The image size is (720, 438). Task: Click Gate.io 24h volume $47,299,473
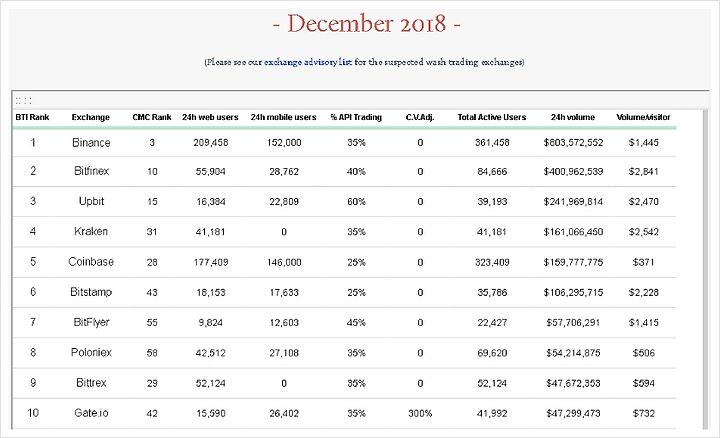[x=573, y=414]
